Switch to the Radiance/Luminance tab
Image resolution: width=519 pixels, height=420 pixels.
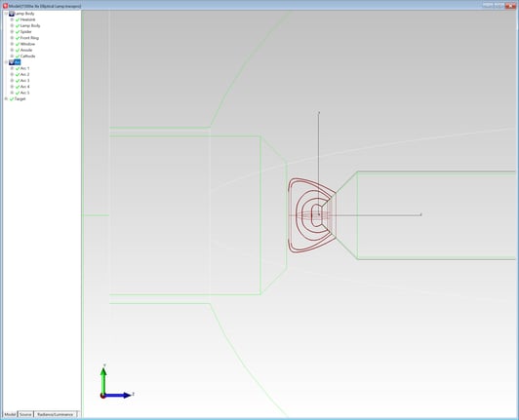pos(55,414)
